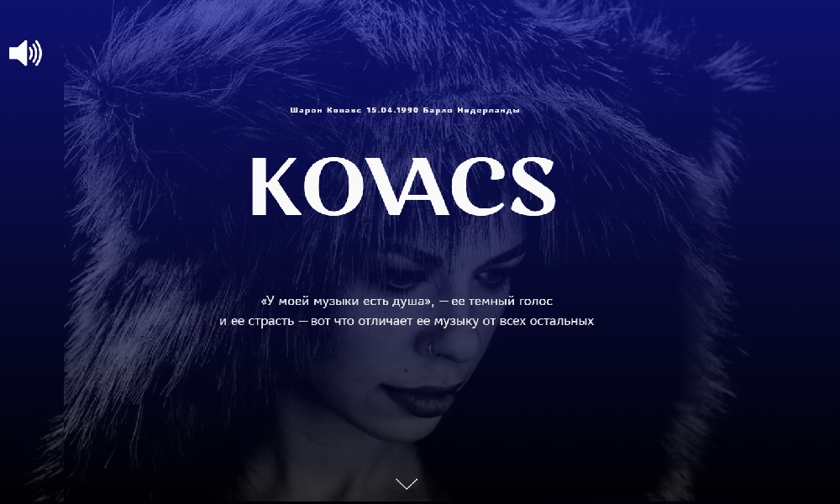Click the letter O in the KOVACS logo
Viewport: 840px width, 504px height.
331,186
